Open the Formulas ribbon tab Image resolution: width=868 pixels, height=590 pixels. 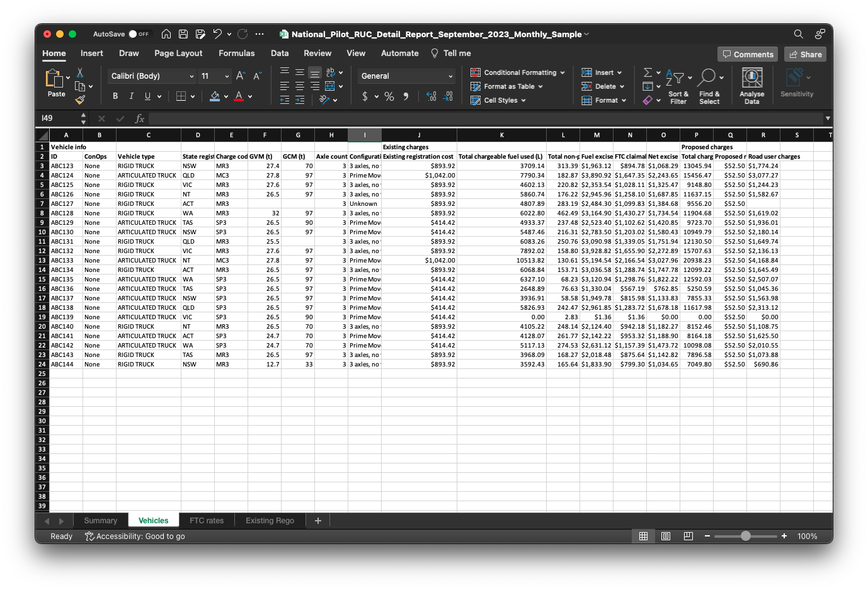click(236, 54)
